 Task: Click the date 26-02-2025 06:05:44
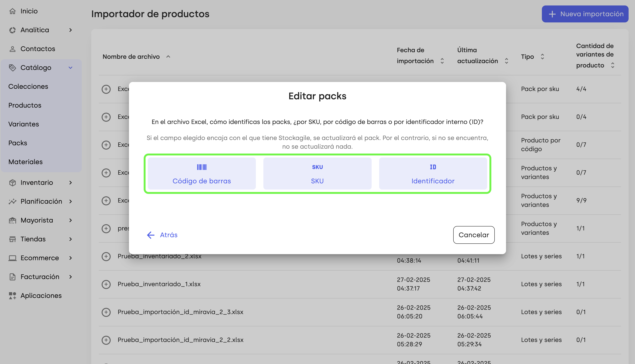474,312
